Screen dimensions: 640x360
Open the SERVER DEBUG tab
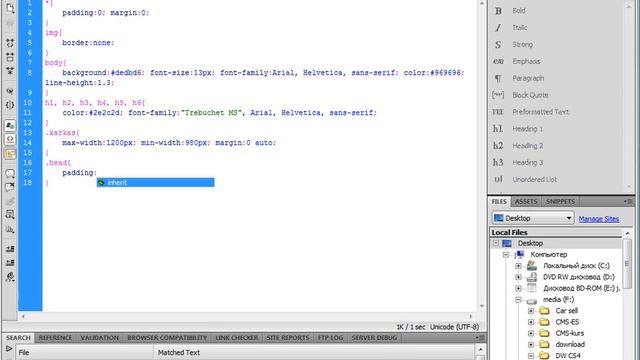point(374,338)
